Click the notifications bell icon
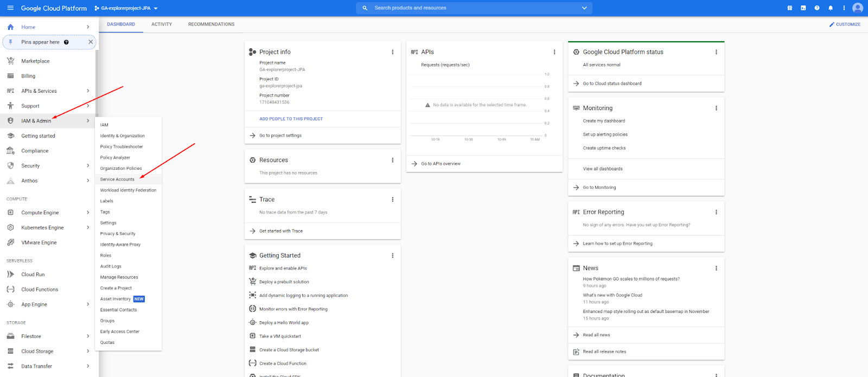This screenshot has height=377, width=868. (830, 8)
